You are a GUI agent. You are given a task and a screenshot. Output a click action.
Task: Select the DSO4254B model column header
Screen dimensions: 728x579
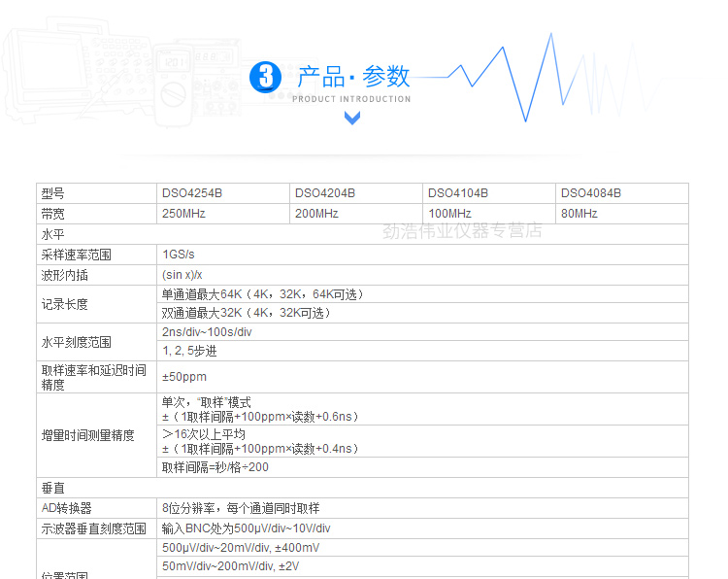click(x=192, y=193)
